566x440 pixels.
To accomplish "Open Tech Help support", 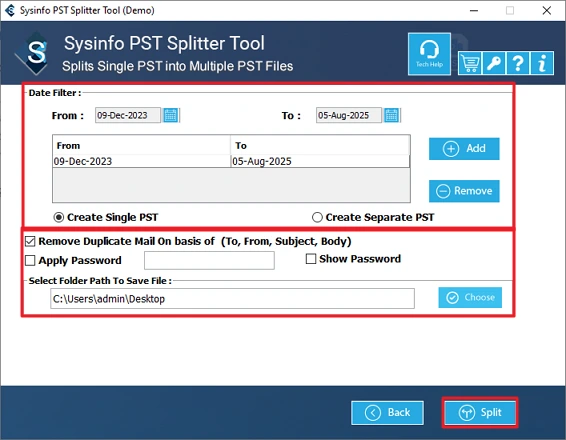I will click(429, 54).
